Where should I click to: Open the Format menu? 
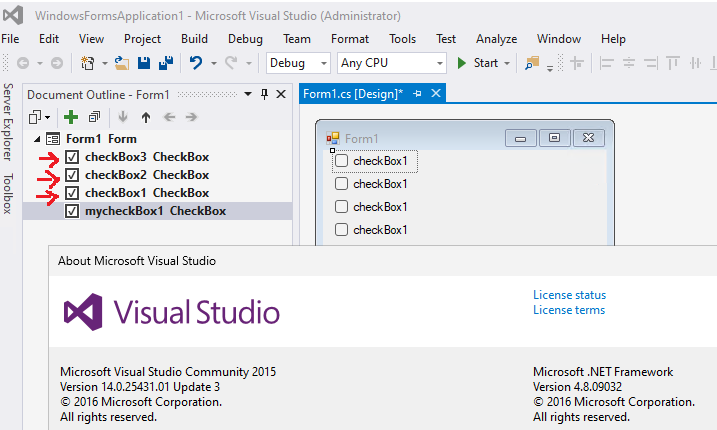(x=350, y=39)
